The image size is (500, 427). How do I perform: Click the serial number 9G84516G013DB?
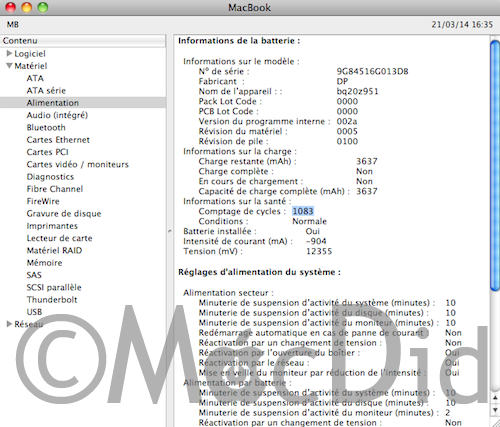click(372, 71)
